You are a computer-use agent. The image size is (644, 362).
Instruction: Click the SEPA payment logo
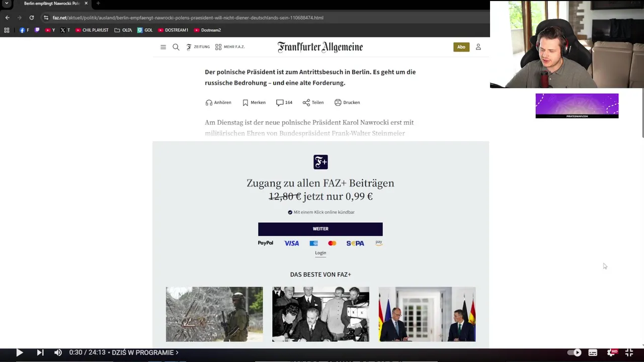pos(355,243)
